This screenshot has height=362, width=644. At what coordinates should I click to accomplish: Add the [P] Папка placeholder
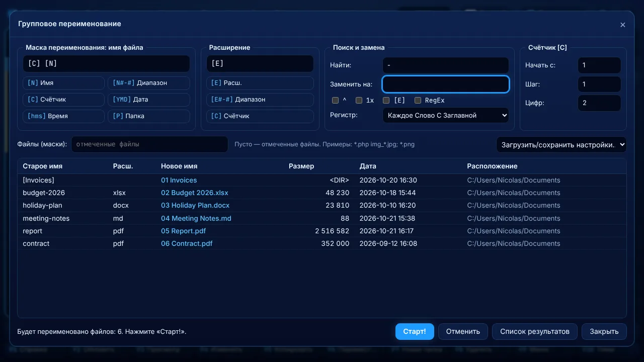pos(149,116)
